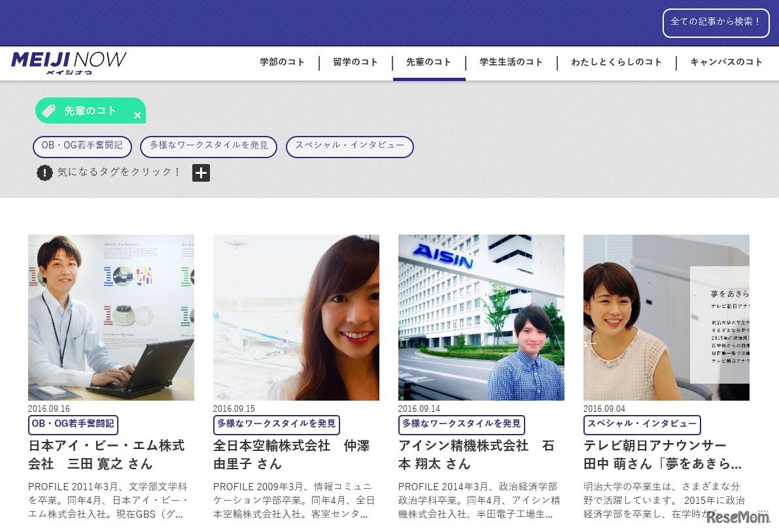Viewport: 779px width, 532px height.
Task: Open the 学部のコト navigation menu
Action: [281, 63]
